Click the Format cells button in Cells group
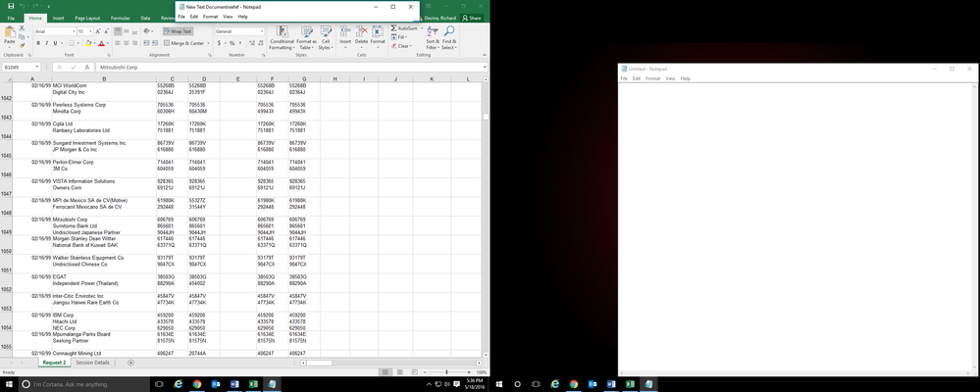The height and width of the screenshot is (392, 980). point(378,38)
